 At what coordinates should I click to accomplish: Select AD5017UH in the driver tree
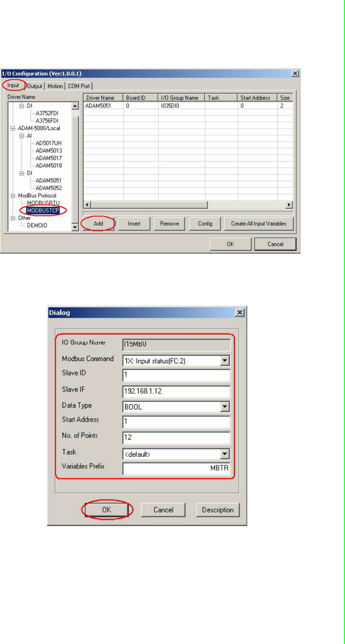(48, 143)
